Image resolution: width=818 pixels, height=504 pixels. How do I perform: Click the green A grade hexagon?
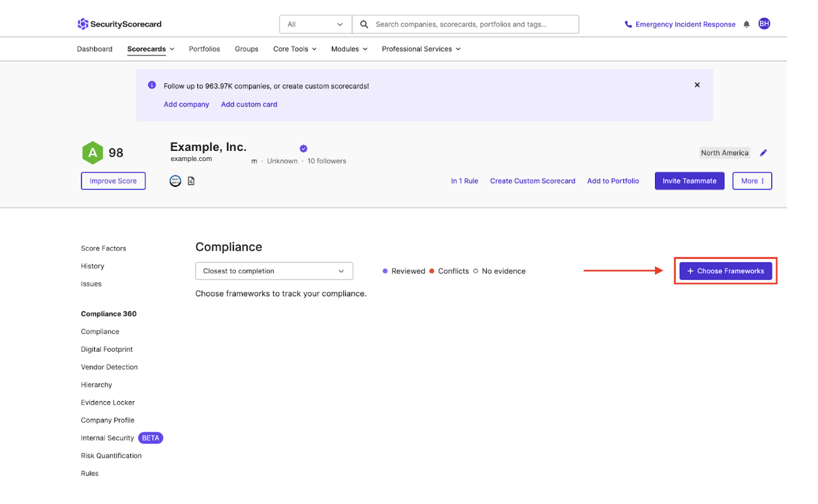pyautogui.click(x=92, y=153)
